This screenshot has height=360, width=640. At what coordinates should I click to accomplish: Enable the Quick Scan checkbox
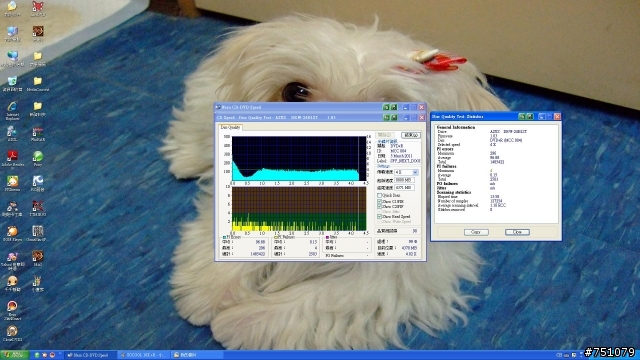[380, 196]
